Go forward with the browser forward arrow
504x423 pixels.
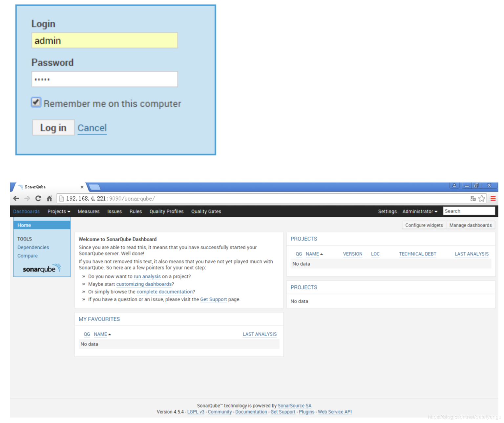pos(27,198)
